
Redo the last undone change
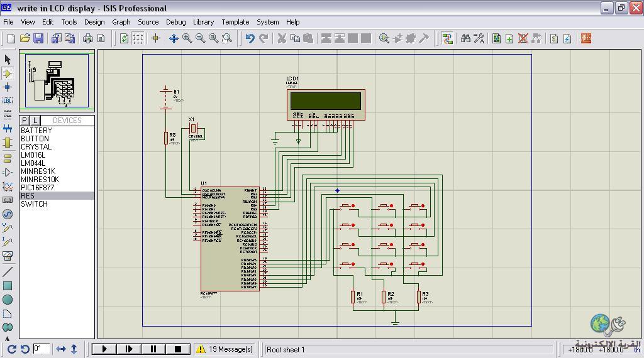264,38
